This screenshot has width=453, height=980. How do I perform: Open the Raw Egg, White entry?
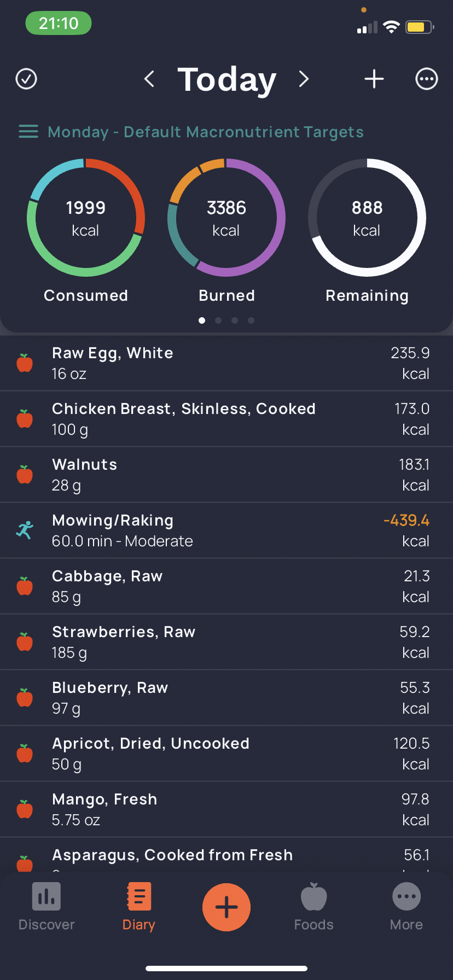(x=226, y=363)
